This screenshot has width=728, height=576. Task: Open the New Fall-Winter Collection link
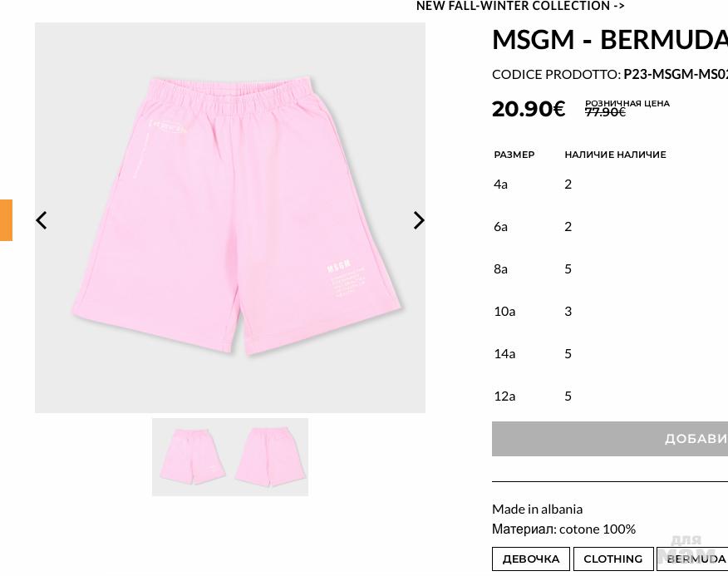pos(520,6)
